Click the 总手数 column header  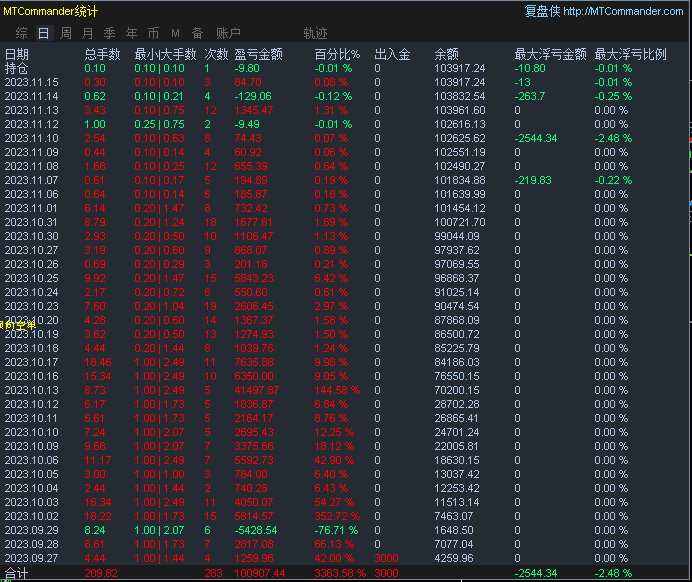click(x=102, y=54)
